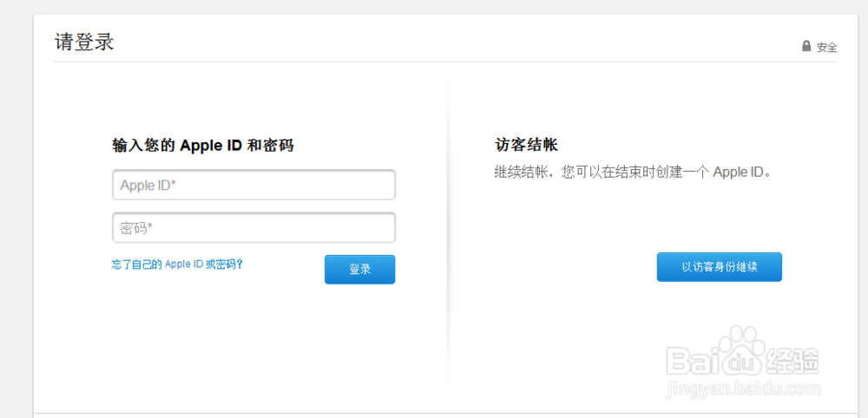
Task: Click the 输入您的 Apple ID 和密码 heading
Action: (202, 146)
